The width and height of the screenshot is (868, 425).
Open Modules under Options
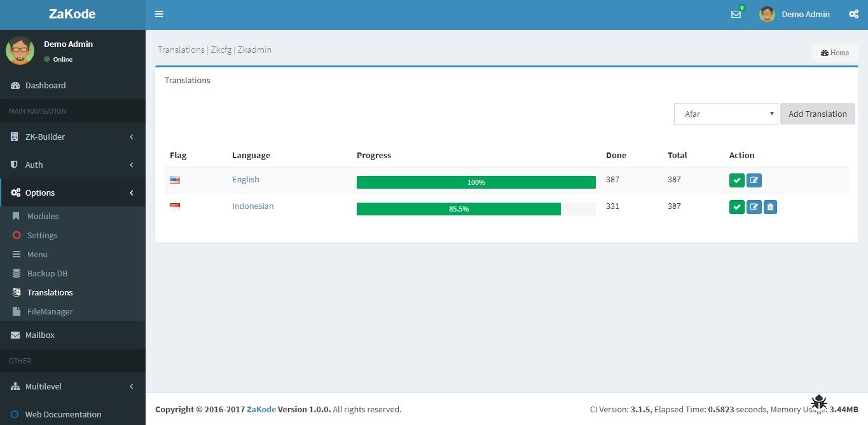72,216
